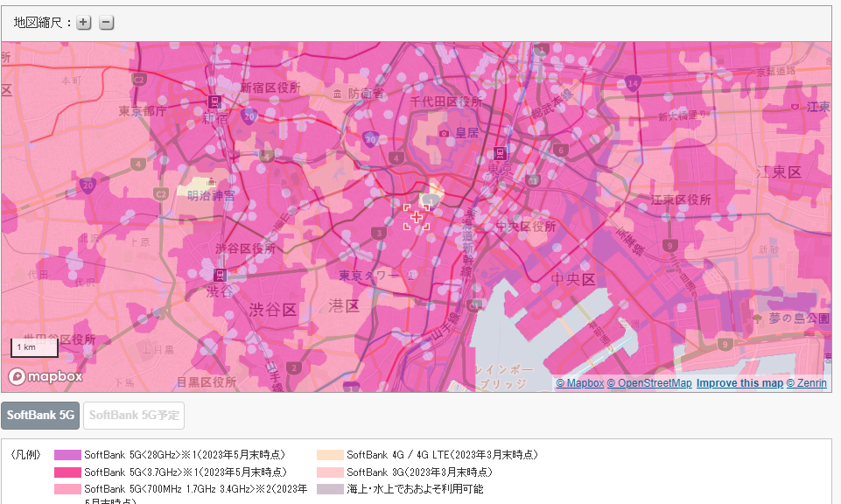
Task: Click the 東京都庁 map label
Action: (143, 111)
